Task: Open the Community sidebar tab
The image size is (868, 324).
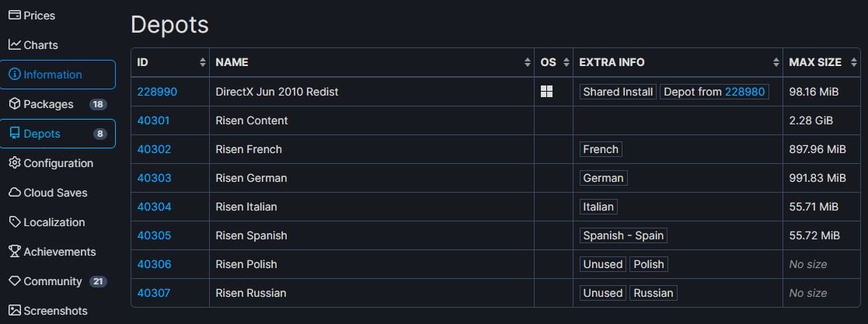Action: tap(52, 281)
